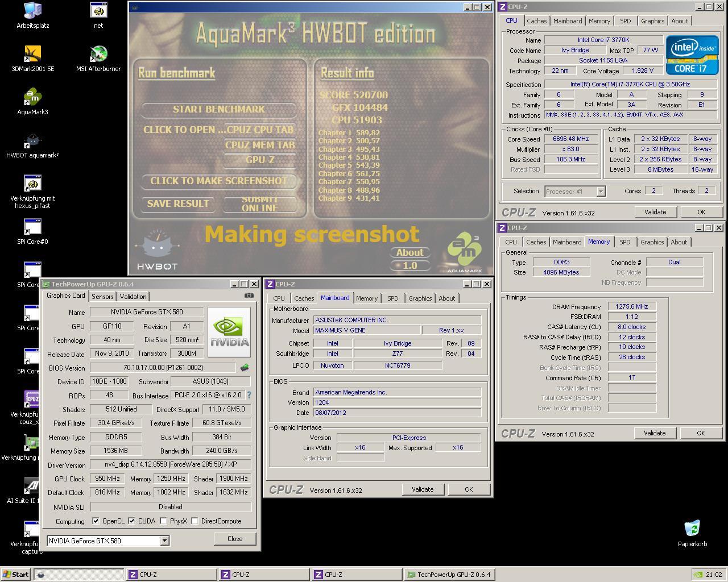
Task: Open Graphics tab in Mainboard CPU-Z window
Action: 420,298
